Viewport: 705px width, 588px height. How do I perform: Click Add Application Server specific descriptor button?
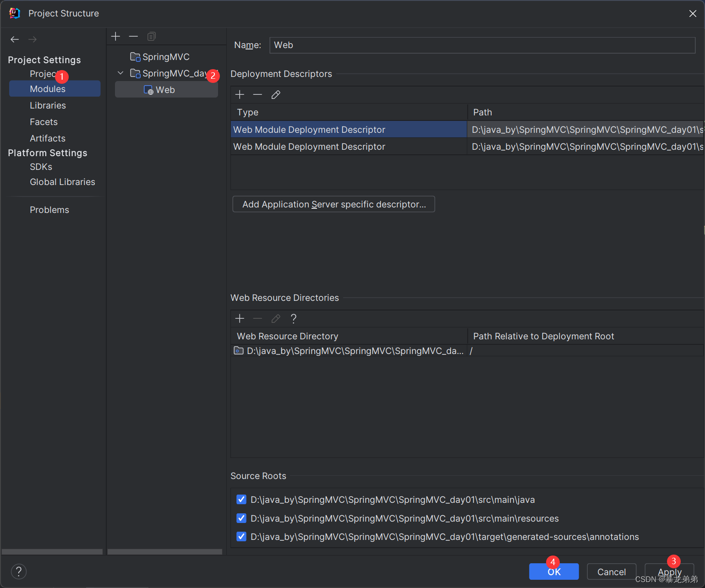[x=333, y=204]
